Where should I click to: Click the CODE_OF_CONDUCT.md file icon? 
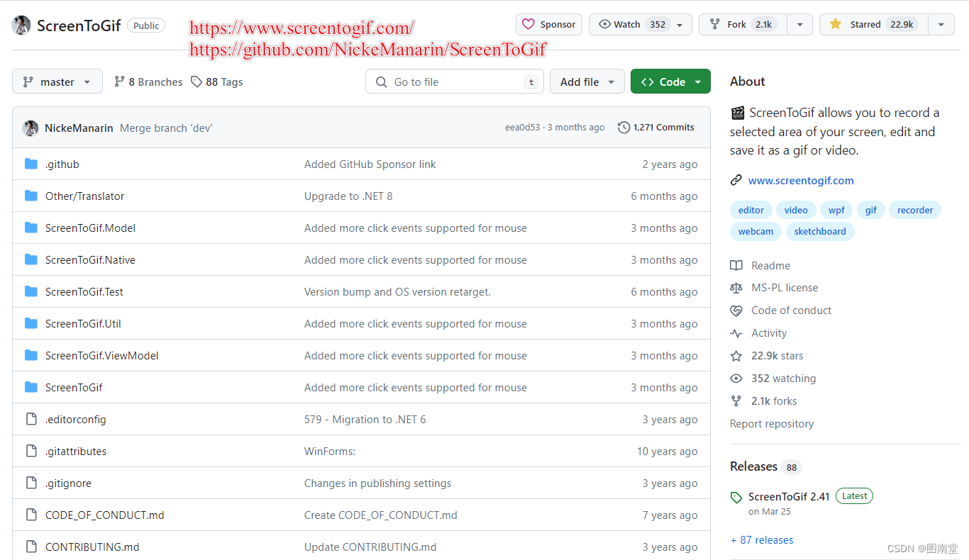[31, 515]
